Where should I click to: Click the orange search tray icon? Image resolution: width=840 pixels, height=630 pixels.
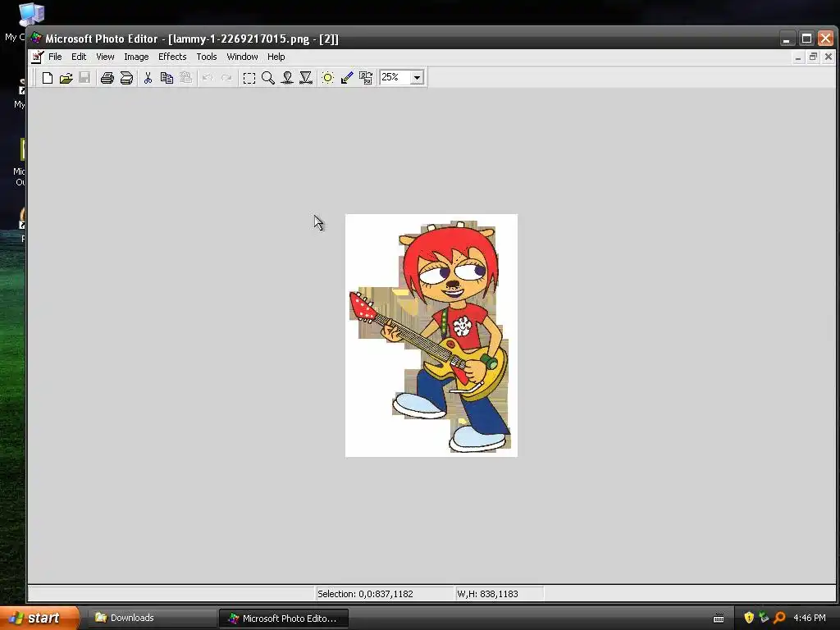(779, 618)
